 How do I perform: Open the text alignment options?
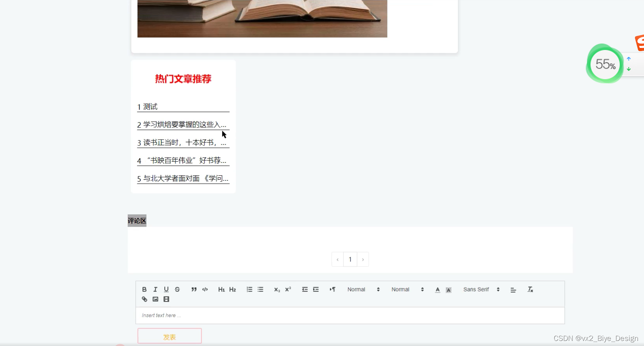tap(513, 290)
